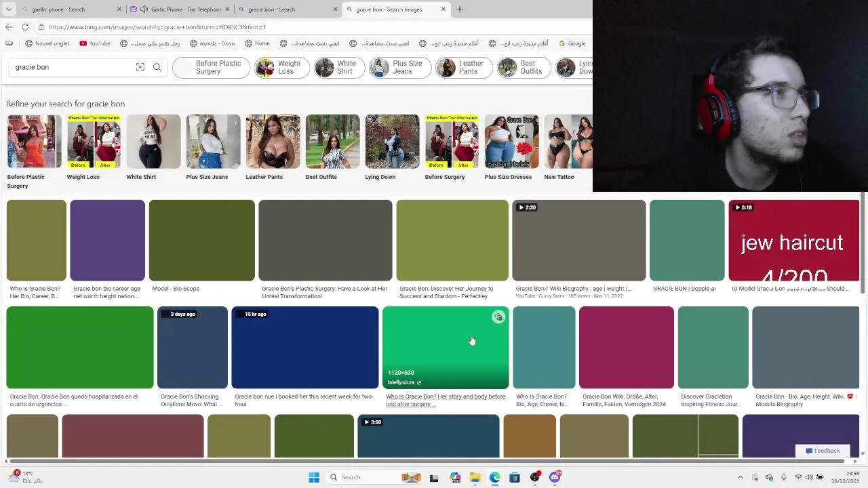Image resolution: width=868 pixels, height=488 pixels.
Task: Close the 'gracie bon - Search' tab
Action: (x=335, y=9)
